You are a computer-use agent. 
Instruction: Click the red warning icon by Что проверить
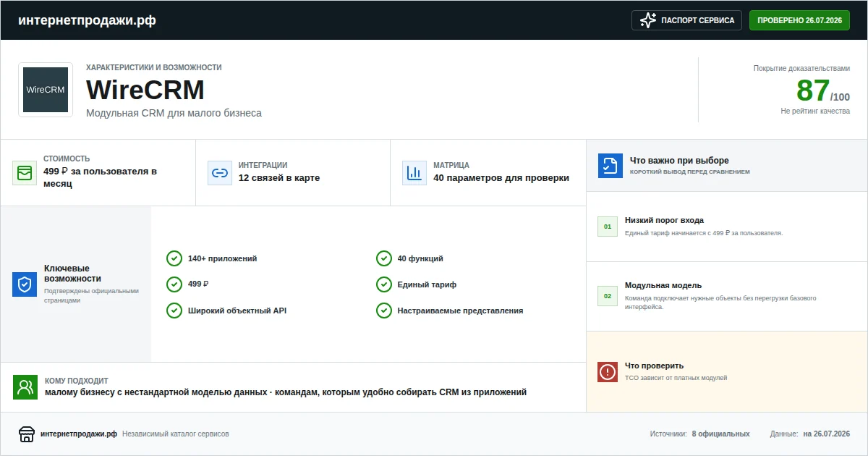608,372
